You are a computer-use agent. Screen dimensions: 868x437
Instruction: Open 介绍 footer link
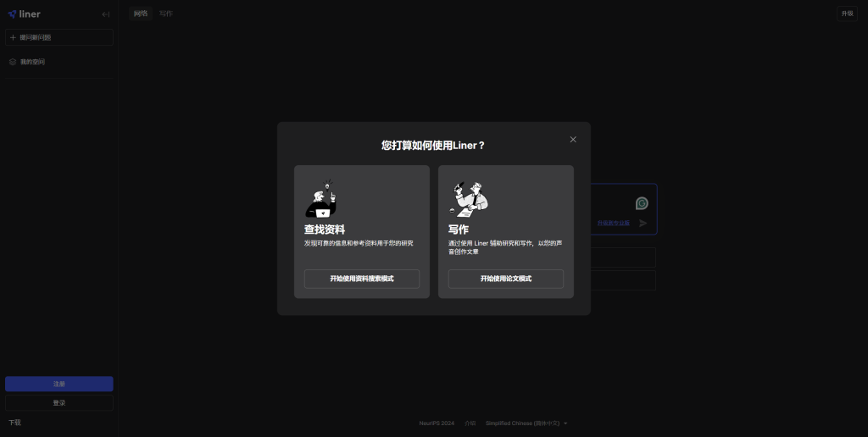tap(470, 423)
